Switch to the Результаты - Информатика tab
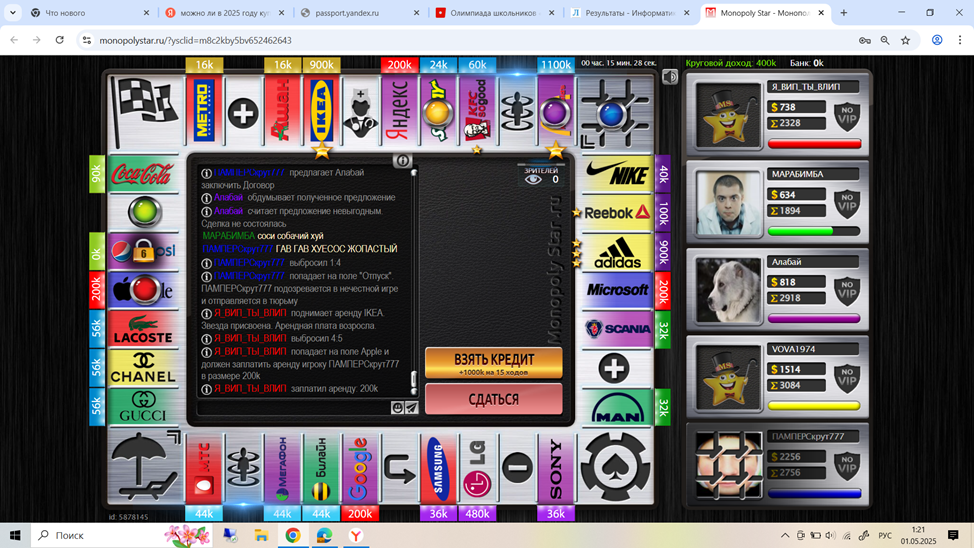Screen dimensions: 974x548 [x=629, y=12]
